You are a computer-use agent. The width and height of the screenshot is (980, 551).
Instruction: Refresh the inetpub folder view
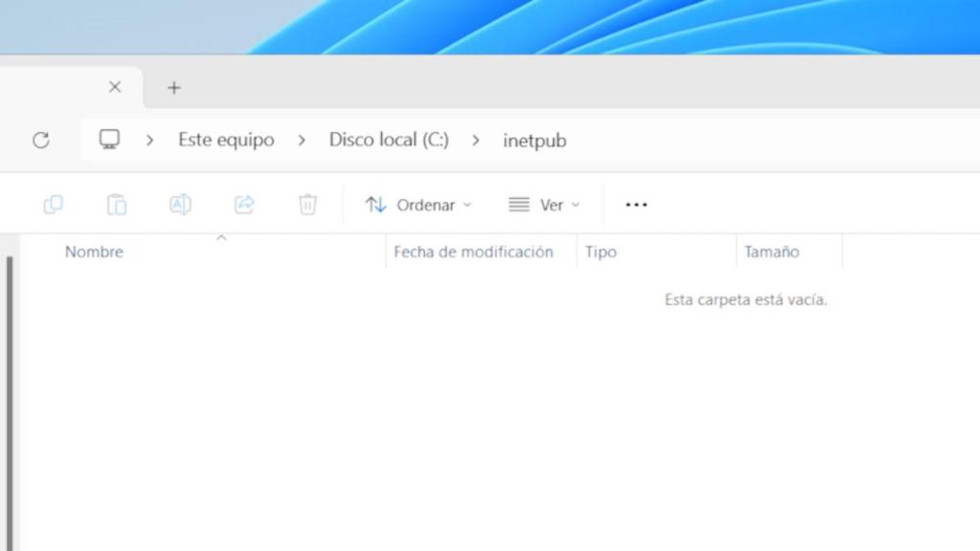40,140
